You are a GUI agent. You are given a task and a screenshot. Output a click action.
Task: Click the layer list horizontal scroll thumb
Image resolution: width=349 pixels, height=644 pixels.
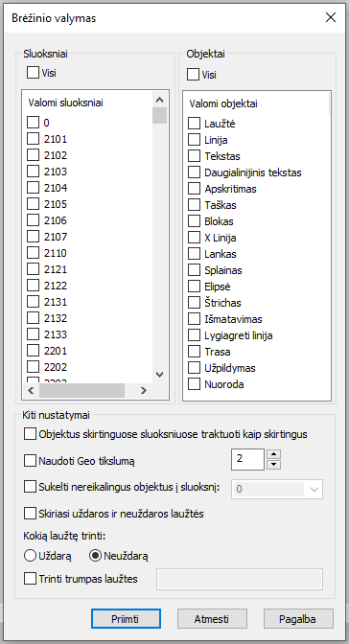click(x=81, y=391)
